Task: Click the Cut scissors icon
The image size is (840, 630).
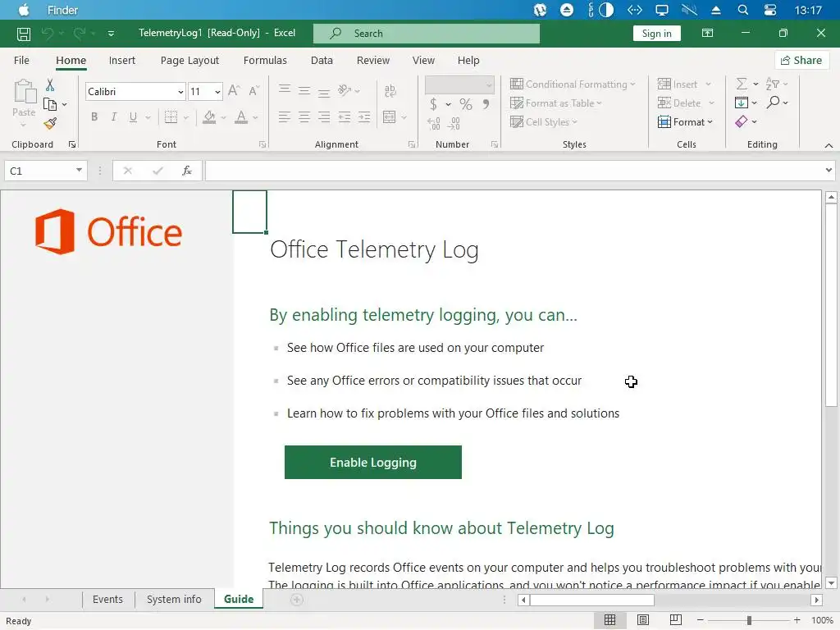Action: pos(50,84)
